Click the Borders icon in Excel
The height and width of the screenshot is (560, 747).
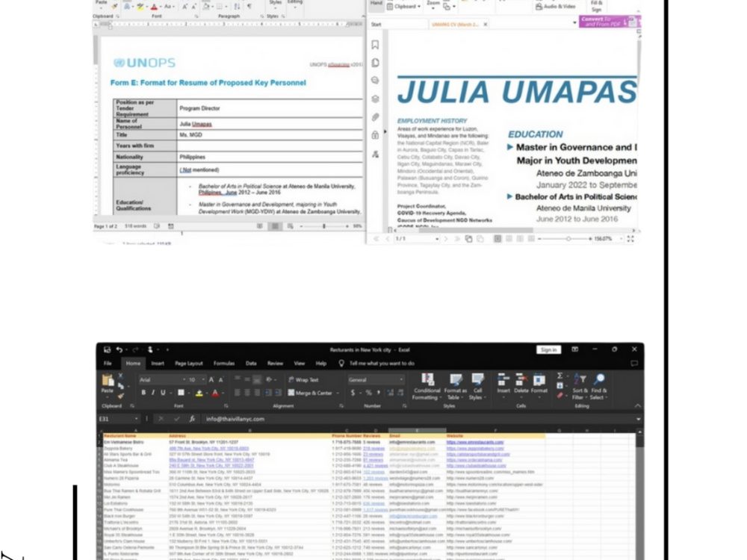pos(181,393)
